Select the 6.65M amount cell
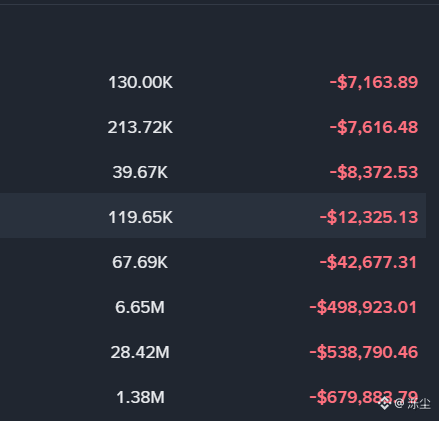 point(140,307)
